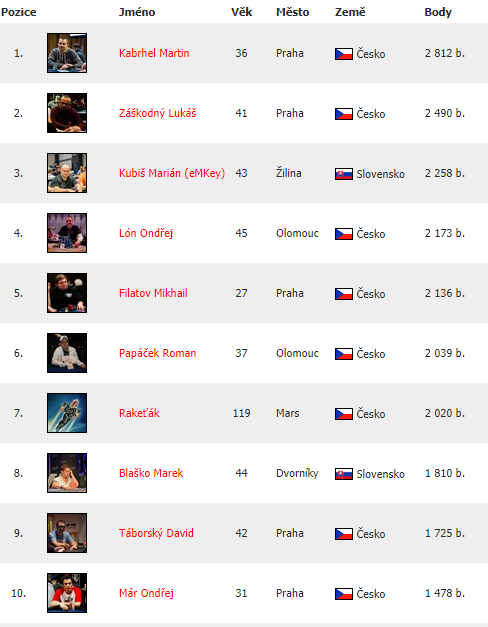Open Filatov Mikhail's profile
The image size is (488, 627).
coord(153,293)
